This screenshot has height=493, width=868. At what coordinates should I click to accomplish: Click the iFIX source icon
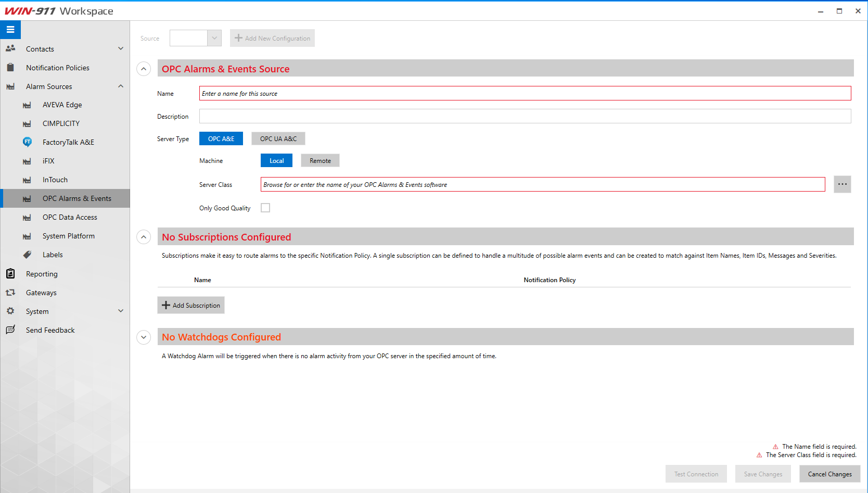27,161
